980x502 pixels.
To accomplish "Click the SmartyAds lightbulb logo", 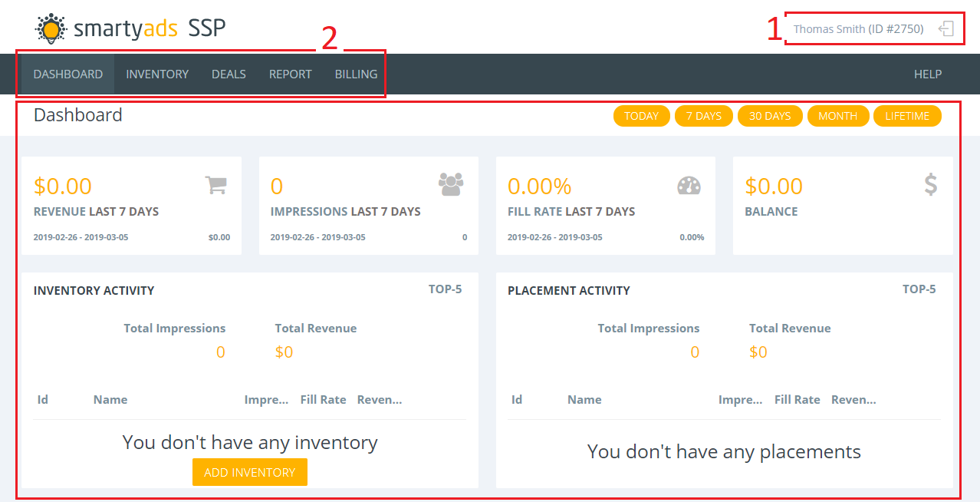I will point(51,28).
